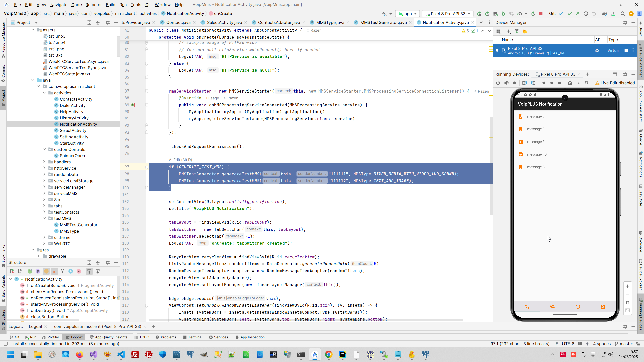The width and height of the screenshot is (644, 362).
Task: Expand the handlers package folder
Action: point(44,162)
